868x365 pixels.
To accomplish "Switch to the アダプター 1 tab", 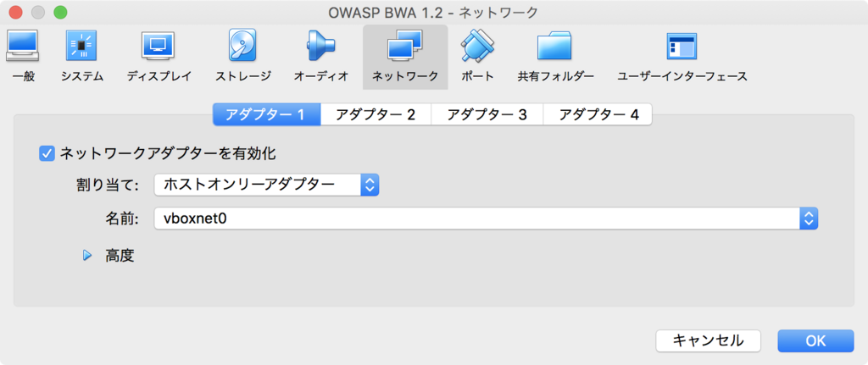I will tap(267, 114).
